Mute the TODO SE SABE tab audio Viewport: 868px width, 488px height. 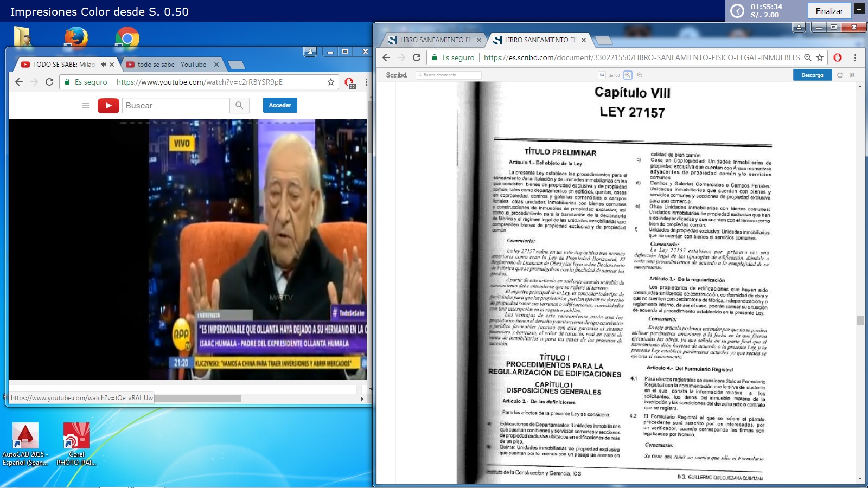[x=103, y=65]
